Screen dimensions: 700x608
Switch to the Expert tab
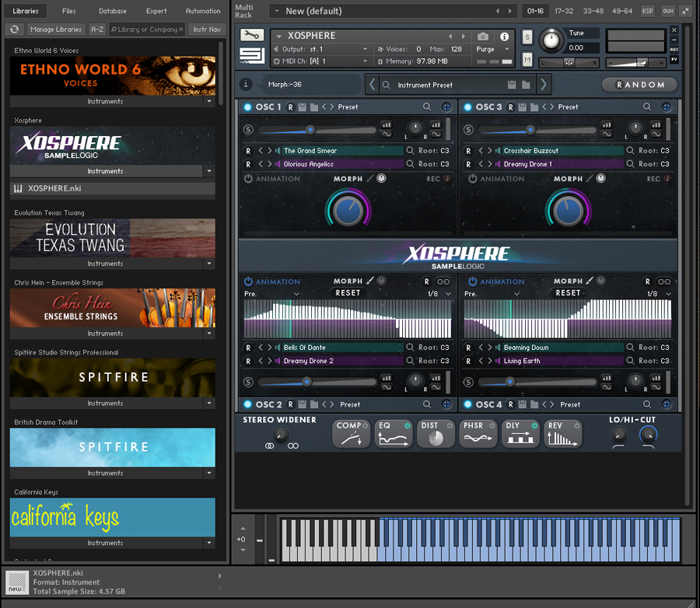(156, 11)
